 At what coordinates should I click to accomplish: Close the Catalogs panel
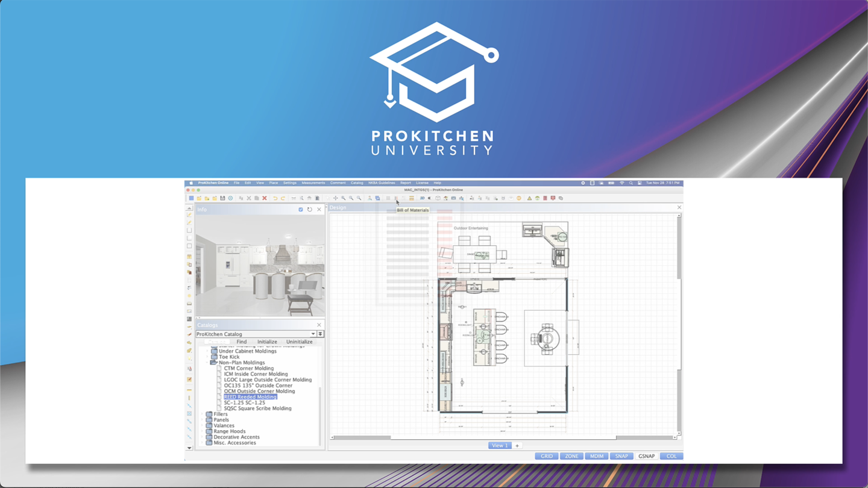319,325
